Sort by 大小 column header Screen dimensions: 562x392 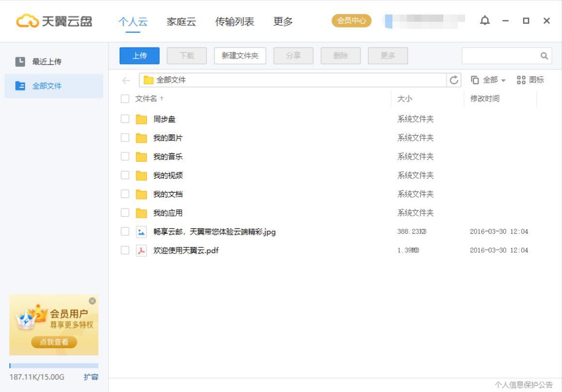tap(405, 99)
